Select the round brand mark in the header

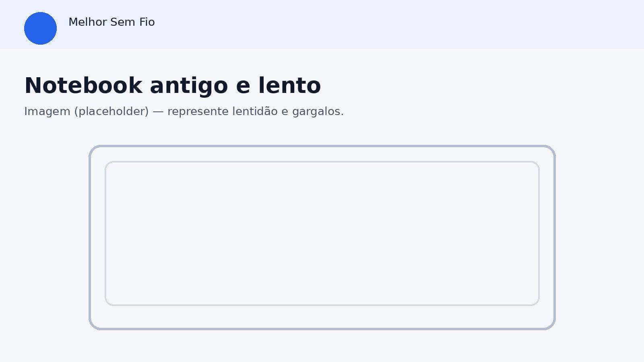(x=40, y=28)
